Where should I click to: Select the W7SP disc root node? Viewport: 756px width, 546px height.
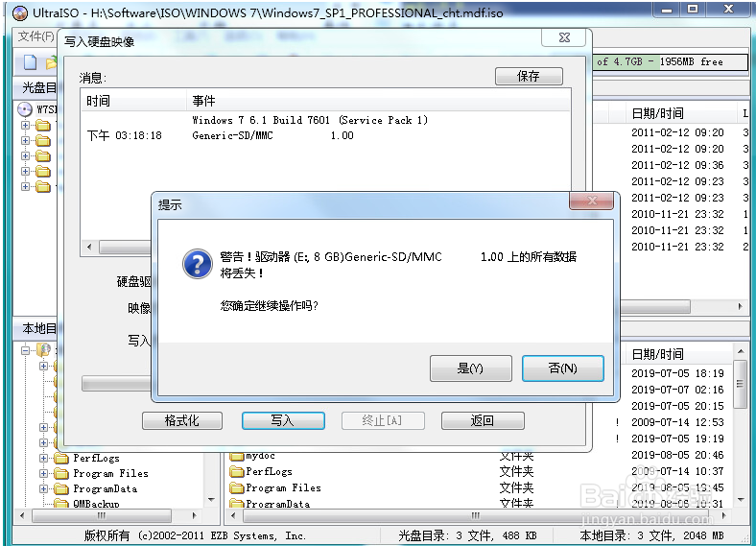(37, 109)
